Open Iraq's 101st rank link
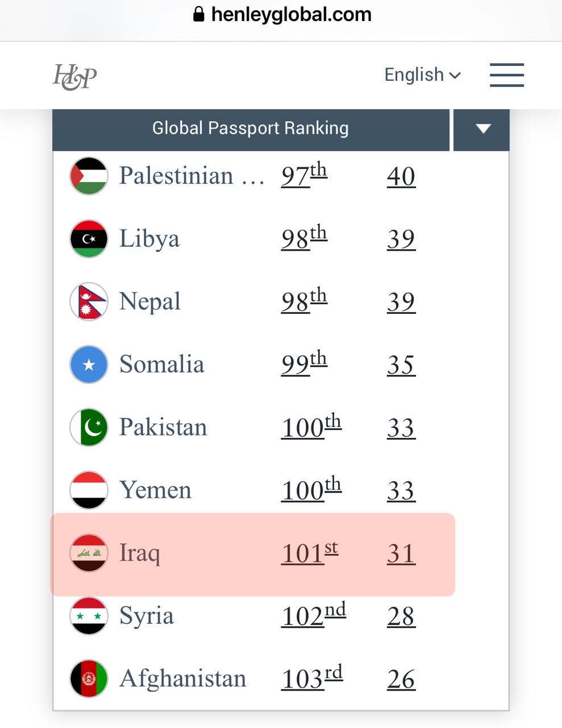Image resolution: width=562 pixels, height=728 pixels. (310, 553)
